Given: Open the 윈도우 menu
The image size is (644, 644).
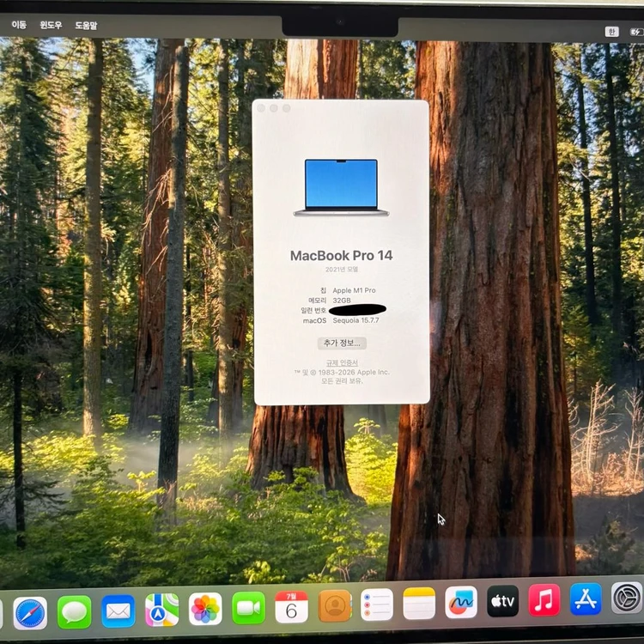Looking at the screenshot, I should [x=51, y=25].
